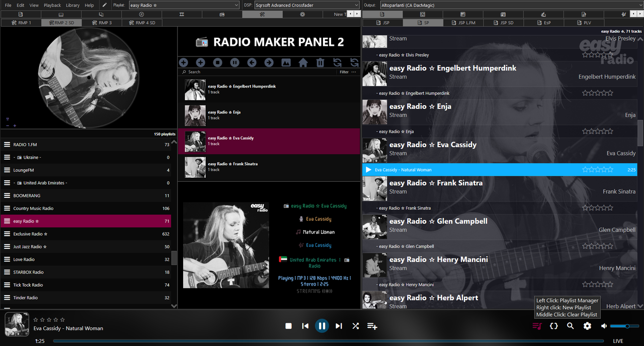
Task: Click the pencil edit icon beside Help menu
Action: point(104,5)
